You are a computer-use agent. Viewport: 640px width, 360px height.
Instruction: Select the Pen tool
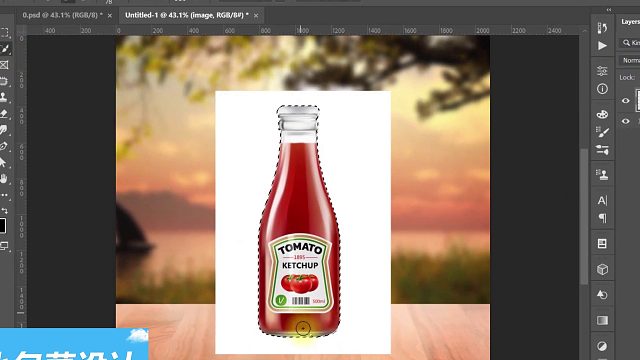pos(4,146)
